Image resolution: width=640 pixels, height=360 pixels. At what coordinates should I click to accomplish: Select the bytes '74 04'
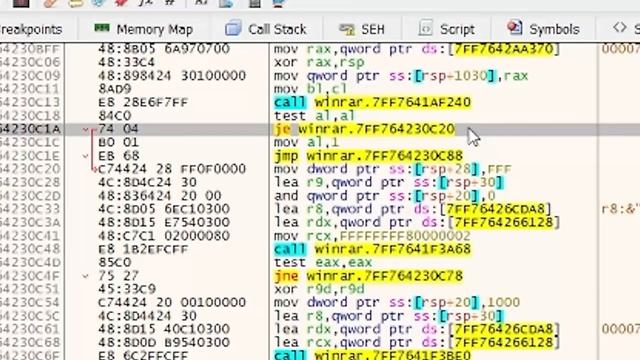118,129
